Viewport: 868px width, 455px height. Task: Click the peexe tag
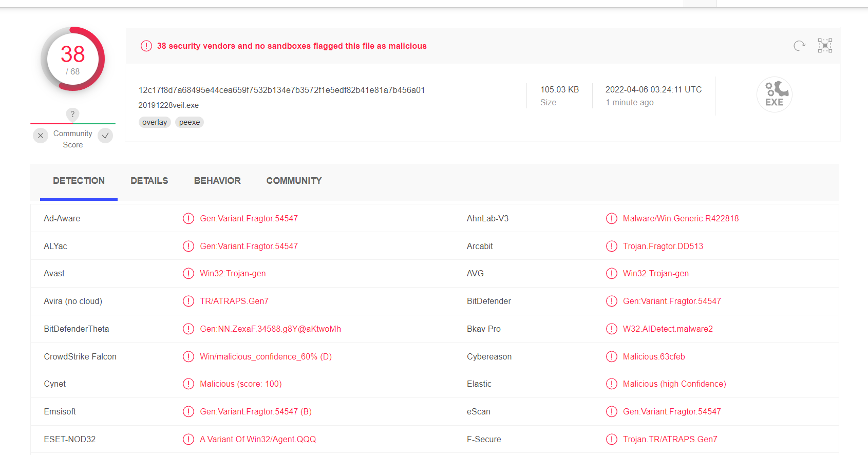tap(190, 122)
